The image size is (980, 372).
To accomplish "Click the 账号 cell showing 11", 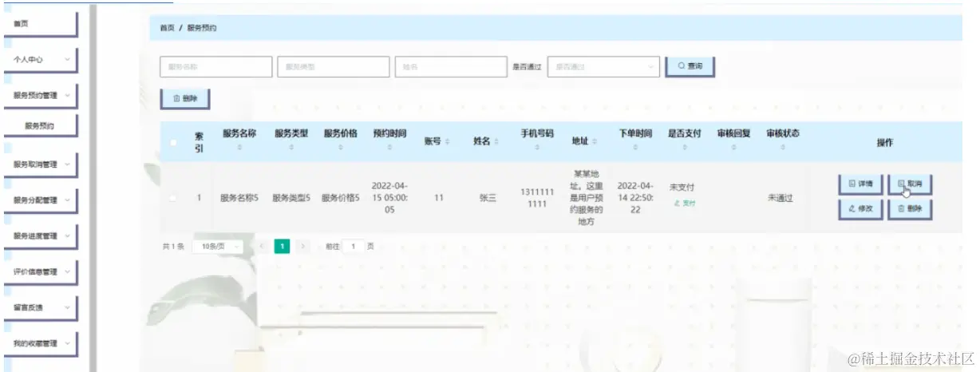I will (439, 198).
